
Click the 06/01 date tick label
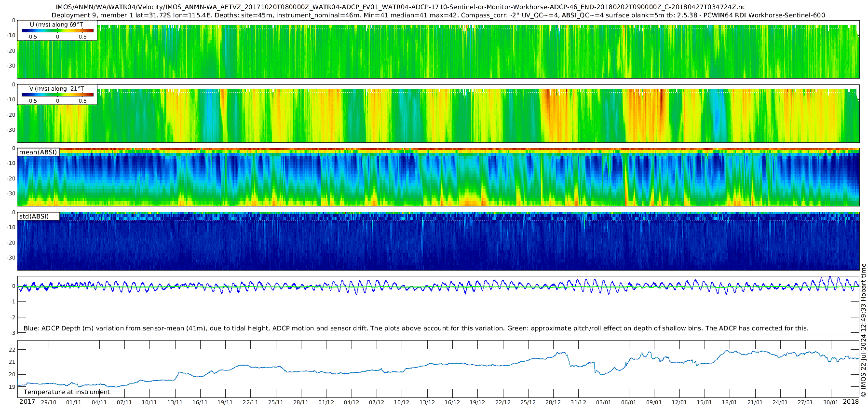(629, 402)
